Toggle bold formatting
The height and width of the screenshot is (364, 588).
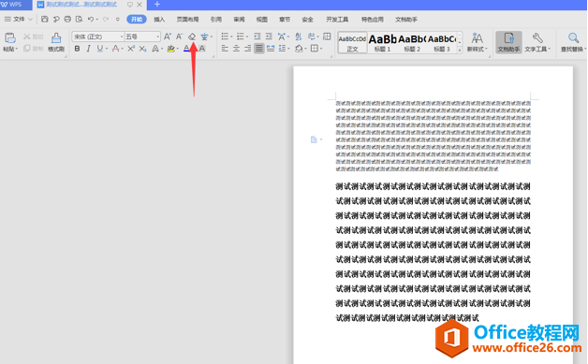point(77,49)
